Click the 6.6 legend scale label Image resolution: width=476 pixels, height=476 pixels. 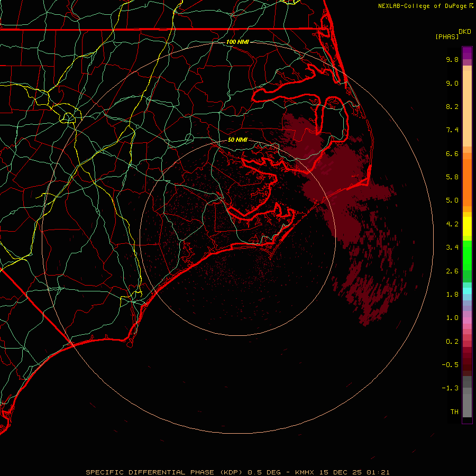coord(452,153)
